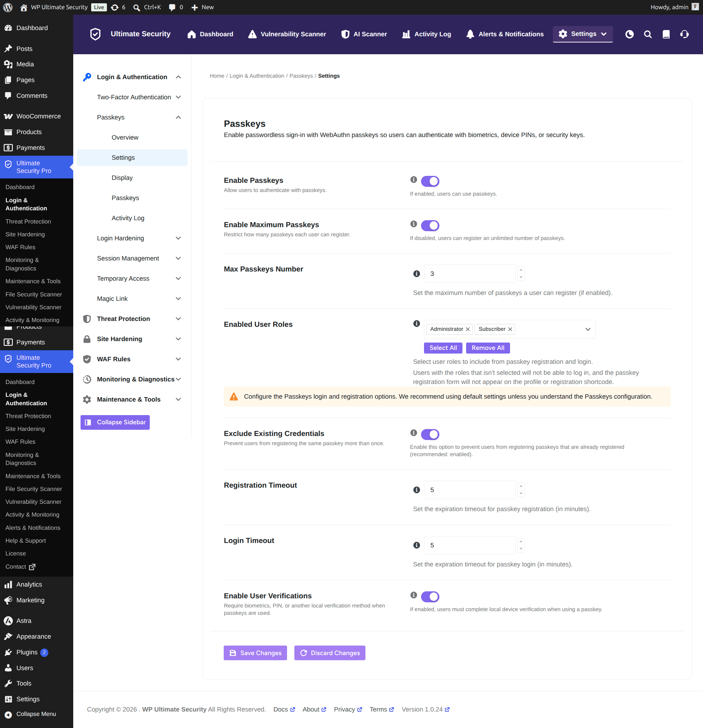
Task: Expand the Login Hardening section
Action: [178, 238]
